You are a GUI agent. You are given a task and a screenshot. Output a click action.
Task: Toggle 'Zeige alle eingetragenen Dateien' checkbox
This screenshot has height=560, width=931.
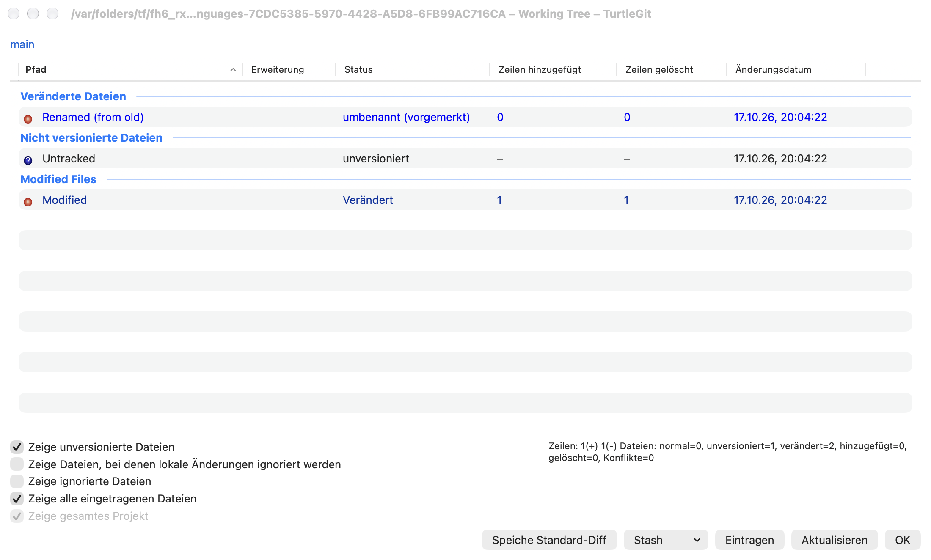click(x=17, y=498)
